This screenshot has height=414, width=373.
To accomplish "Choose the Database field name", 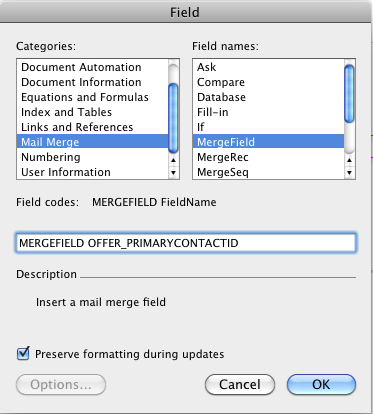I will [x=268, y=97].
